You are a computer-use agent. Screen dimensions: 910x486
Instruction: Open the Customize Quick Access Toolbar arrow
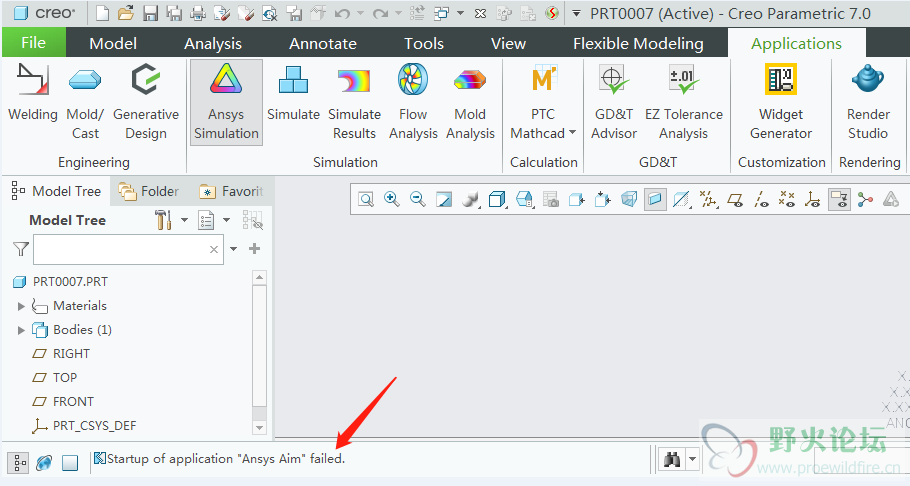576,13
